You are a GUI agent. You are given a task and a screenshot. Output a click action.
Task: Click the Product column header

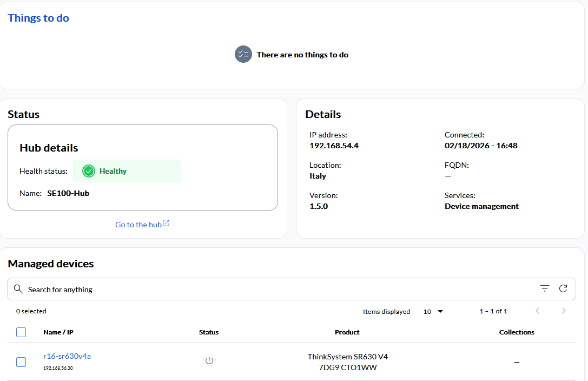(347, 332)
